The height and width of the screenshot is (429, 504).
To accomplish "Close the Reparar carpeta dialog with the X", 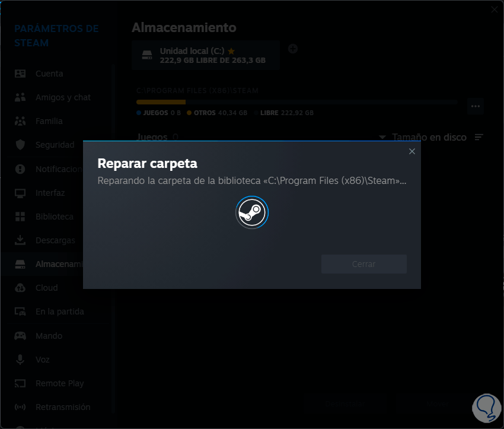I will tap(412, 151).
